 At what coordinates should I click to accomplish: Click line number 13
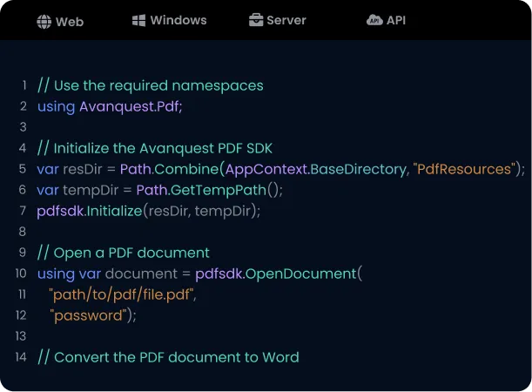coord(21,336)
